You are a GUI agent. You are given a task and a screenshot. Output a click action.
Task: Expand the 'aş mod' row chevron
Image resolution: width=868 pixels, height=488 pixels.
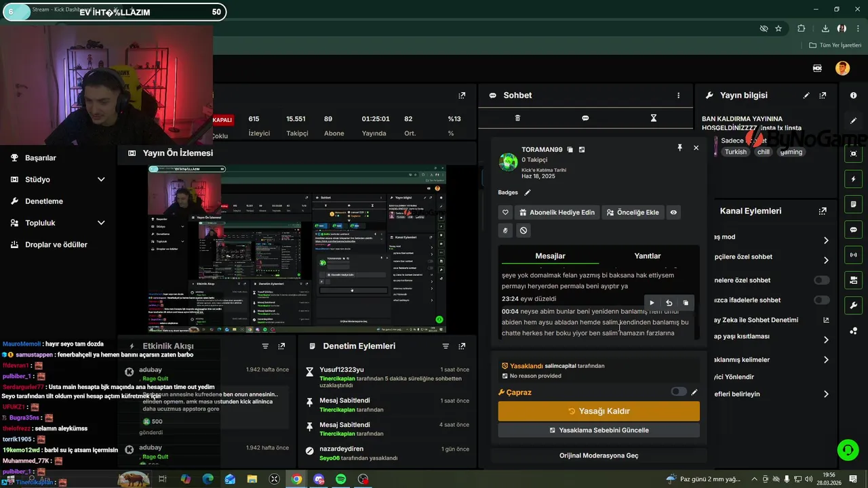click(826, 240)
